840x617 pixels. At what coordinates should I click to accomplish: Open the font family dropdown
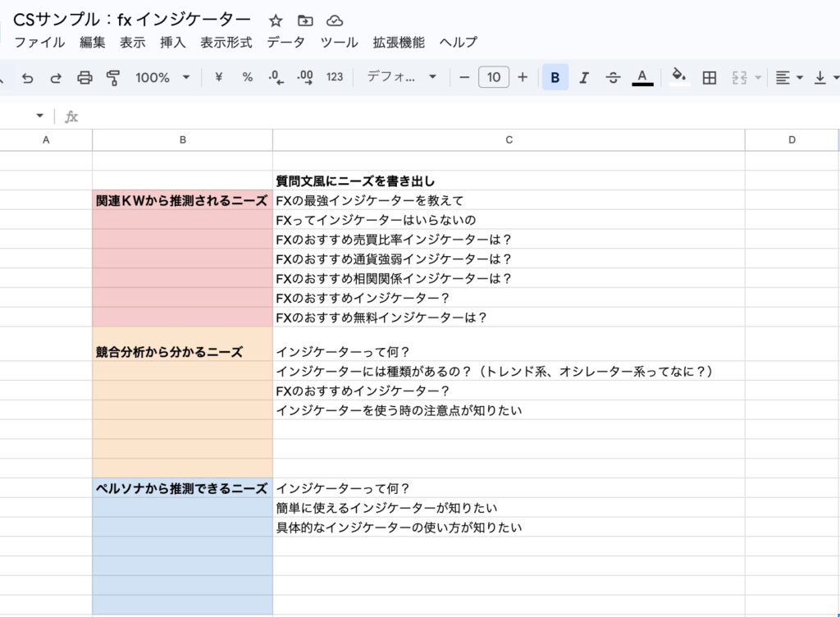[402, 77]
